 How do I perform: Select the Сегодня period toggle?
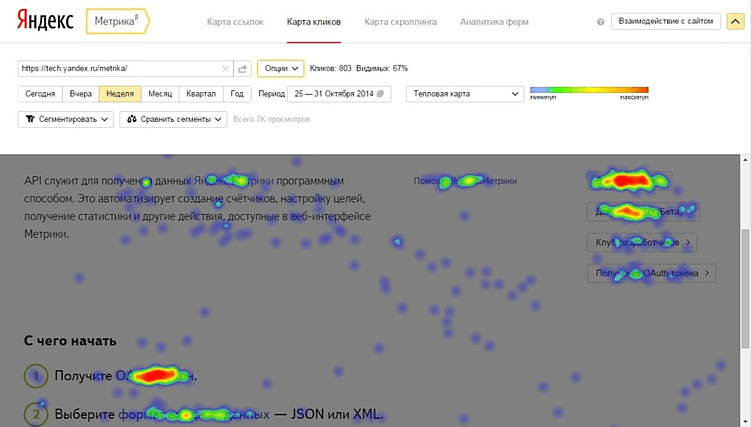(x=40, y=94)
